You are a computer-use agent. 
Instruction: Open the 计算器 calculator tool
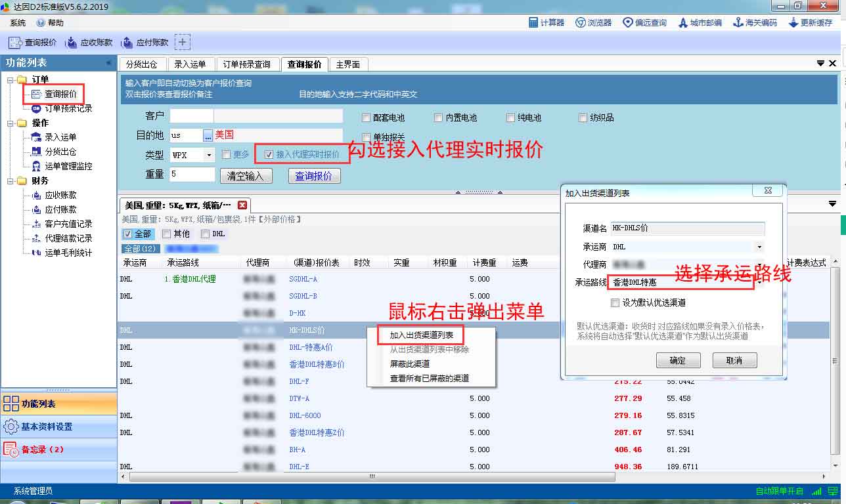[546, 22]
